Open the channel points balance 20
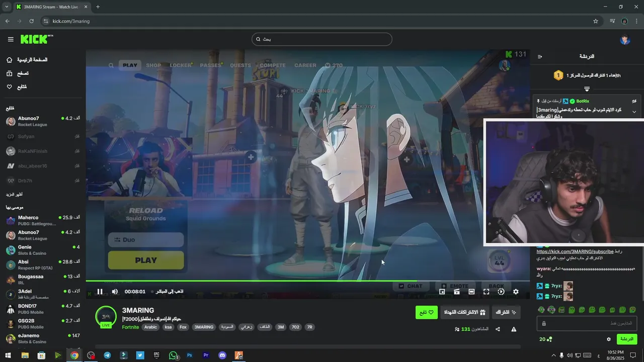 (546, 339)
